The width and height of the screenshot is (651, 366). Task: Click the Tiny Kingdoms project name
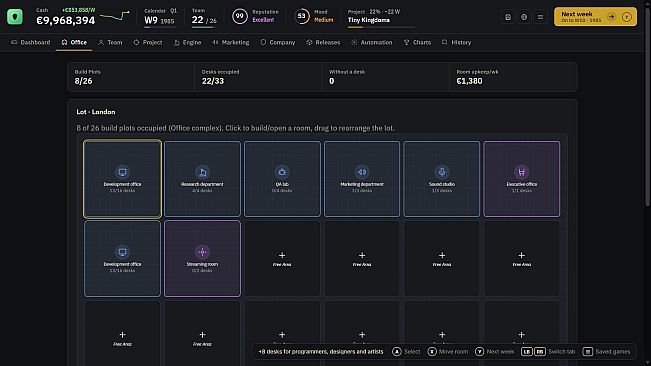[x=369, y=20]
